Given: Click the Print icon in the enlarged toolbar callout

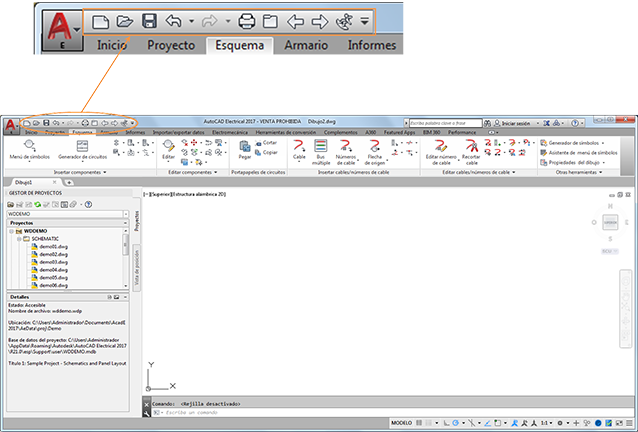Looking at the screenshot, I should [x=247, y=21].
